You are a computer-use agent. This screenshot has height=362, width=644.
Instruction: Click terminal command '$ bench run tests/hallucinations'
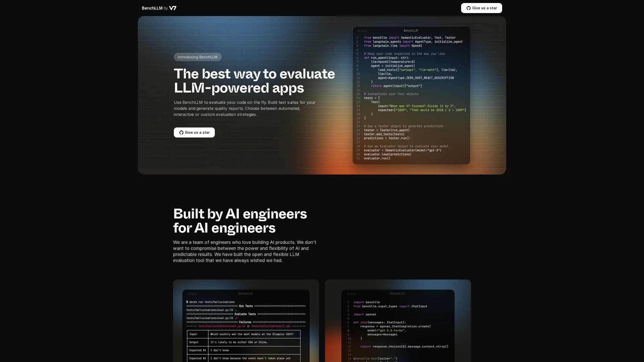(210, 302)
